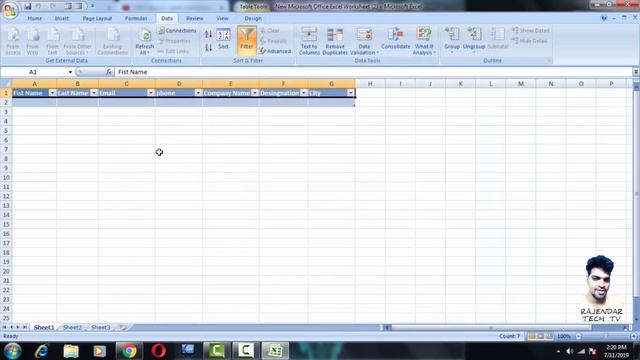
Task: Switch to Sheet2 tab
Action: coord(72,327)
